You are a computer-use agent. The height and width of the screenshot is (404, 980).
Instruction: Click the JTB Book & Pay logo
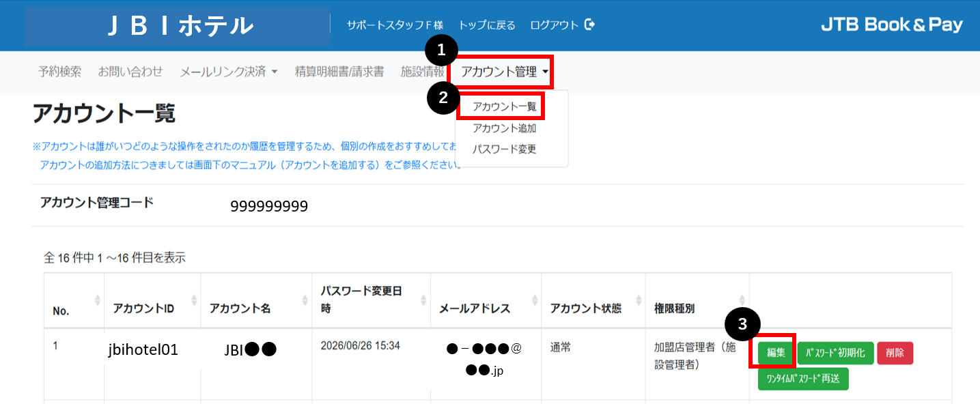891,25
